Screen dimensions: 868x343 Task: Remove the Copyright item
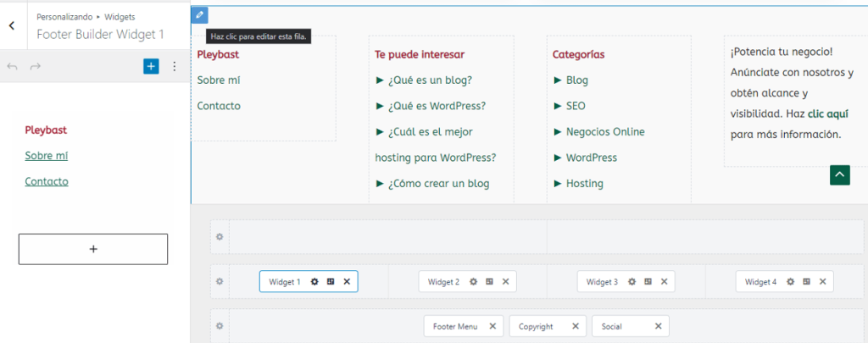(576, 326)
